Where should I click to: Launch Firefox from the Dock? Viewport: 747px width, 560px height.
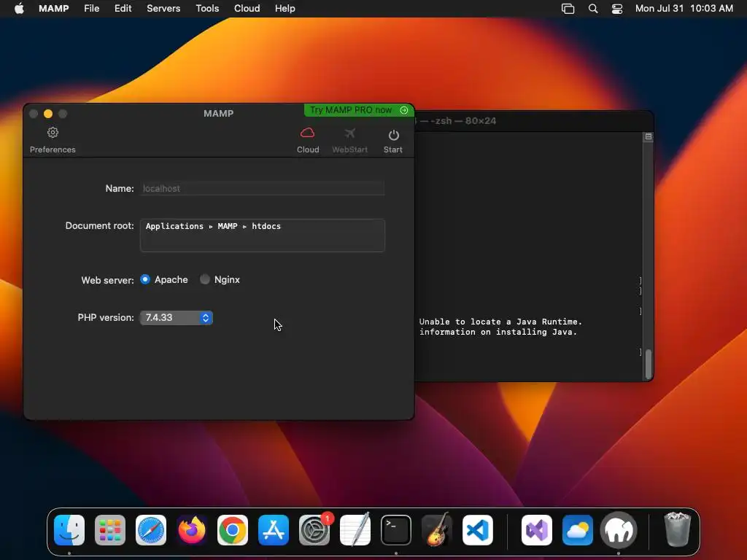coord(192,530)
